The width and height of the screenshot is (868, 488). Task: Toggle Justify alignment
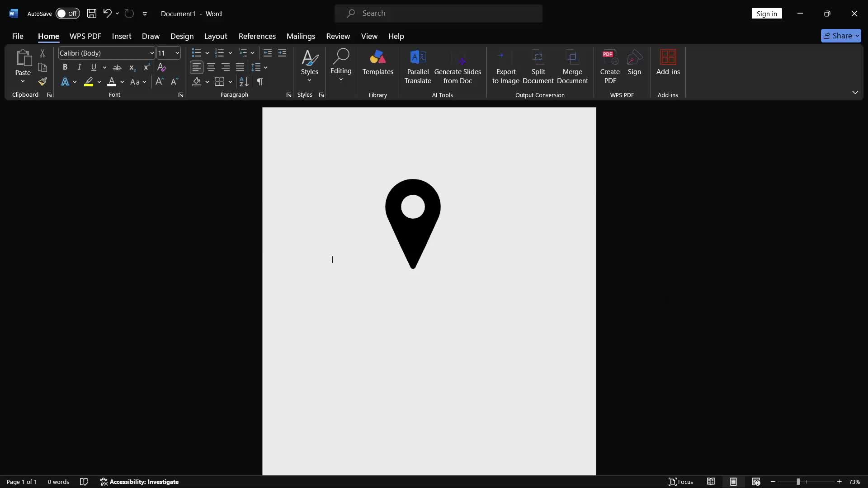[240, 68]
